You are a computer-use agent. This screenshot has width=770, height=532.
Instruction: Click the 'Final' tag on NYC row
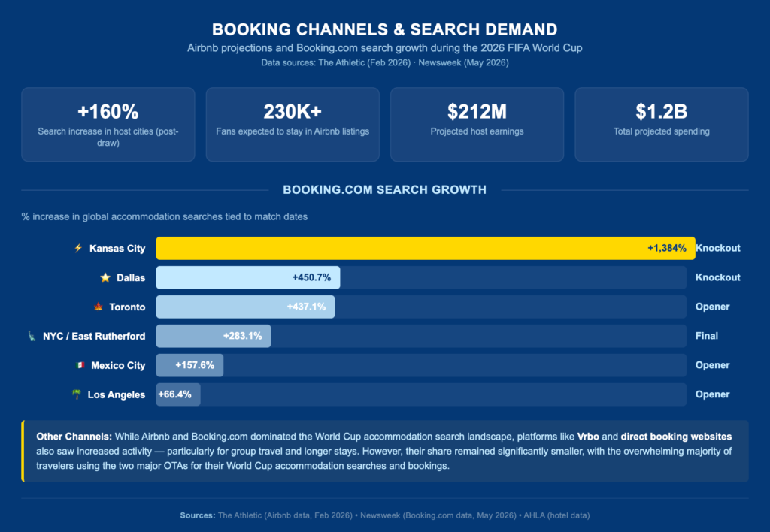tap(707, 336)
